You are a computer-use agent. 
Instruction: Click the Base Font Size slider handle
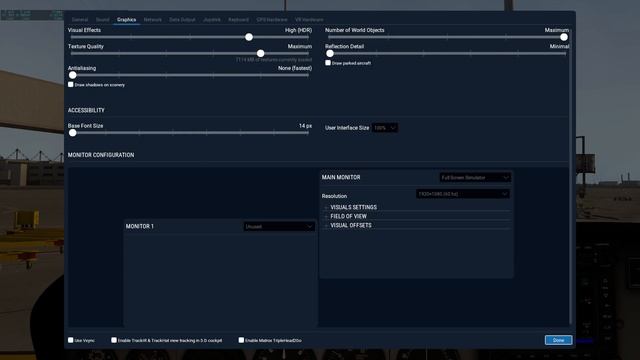pyautogui.click(x=73, y=133)
